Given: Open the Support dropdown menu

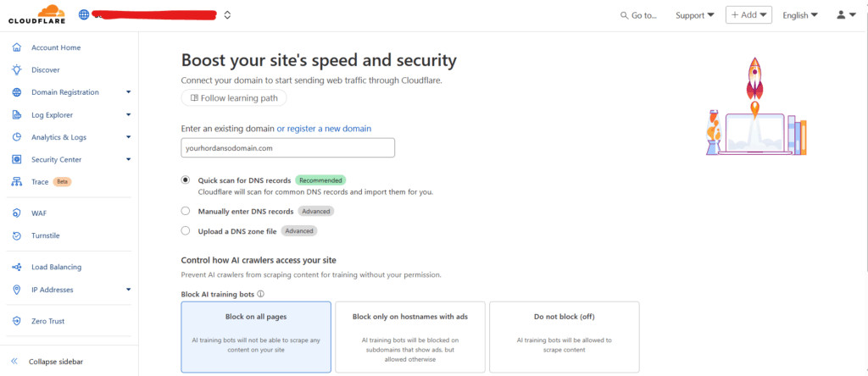Looking at the screenshot, I should coord(695,15).
